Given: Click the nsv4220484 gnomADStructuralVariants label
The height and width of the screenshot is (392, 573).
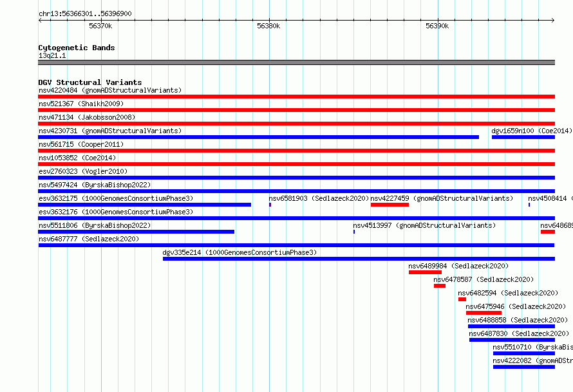Looking at the screenshot, I should click(110, 90).
